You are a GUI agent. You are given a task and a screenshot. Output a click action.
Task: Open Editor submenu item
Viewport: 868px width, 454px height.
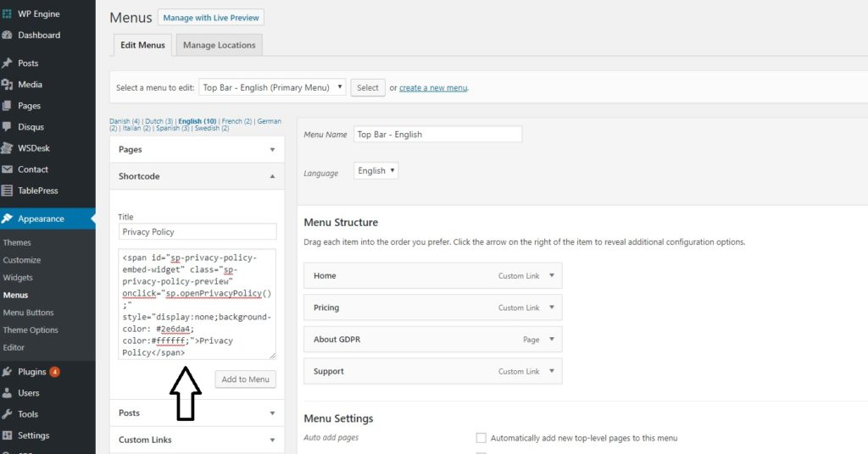(x=14, y=347)
